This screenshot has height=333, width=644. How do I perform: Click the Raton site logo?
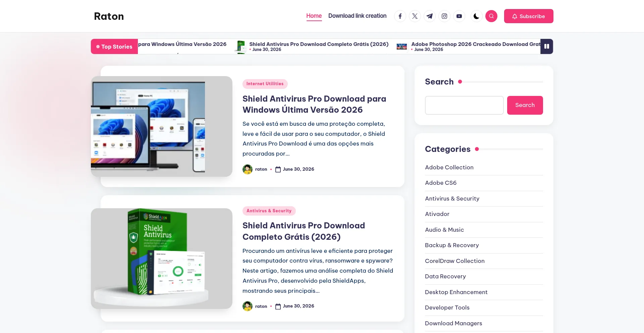coord(109,16)
